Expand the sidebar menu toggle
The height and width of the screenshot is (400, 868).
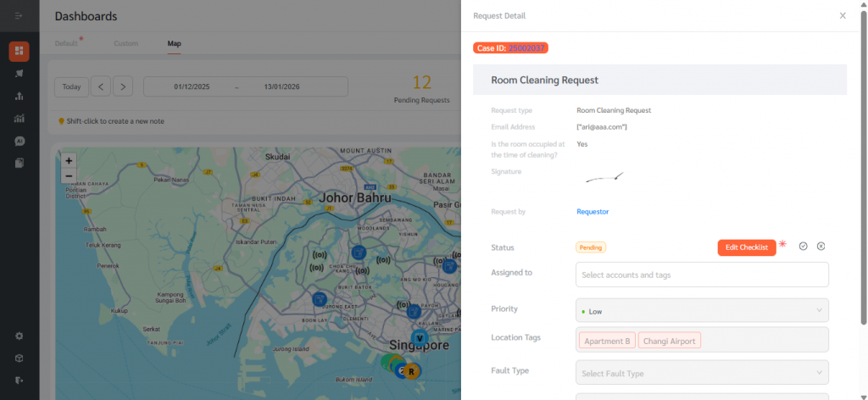coord(19,16)
